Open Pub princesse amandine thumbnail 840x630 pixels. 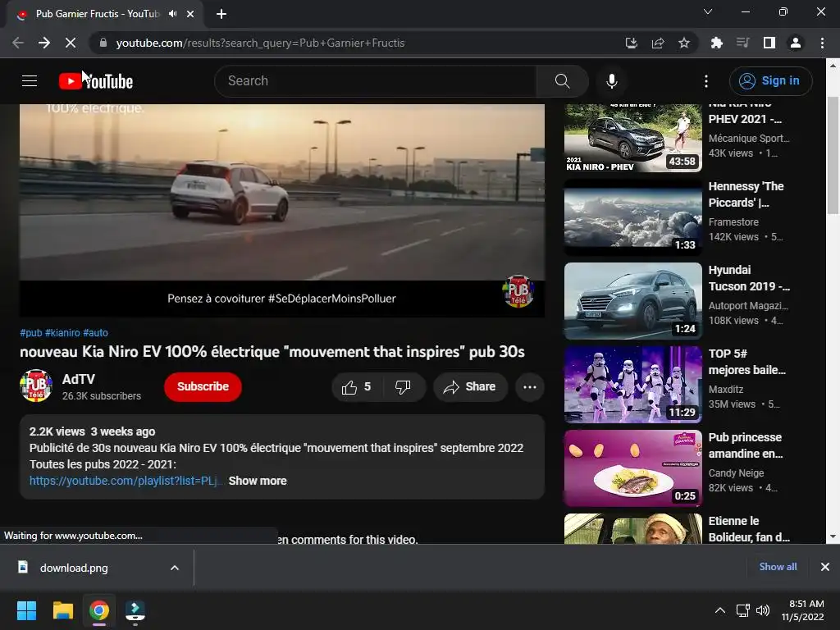click(632, 468)
